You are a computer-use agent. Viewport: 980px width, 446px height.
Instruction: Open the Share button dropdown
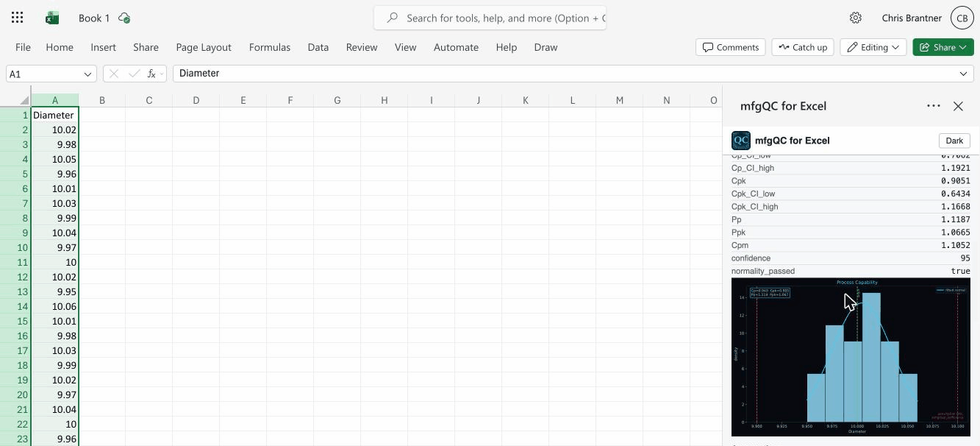[x=943, y=47]
